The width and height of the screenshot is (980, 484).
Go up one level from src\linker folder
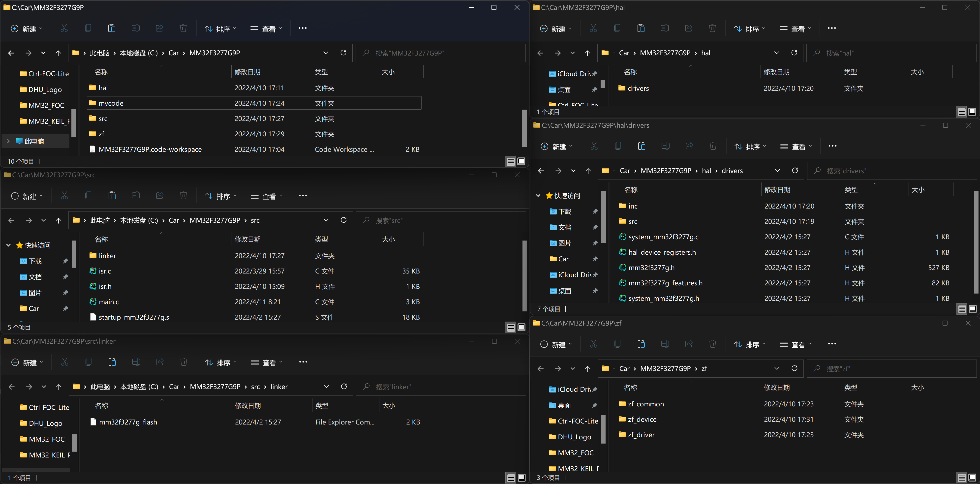click(x=59, y=387)
